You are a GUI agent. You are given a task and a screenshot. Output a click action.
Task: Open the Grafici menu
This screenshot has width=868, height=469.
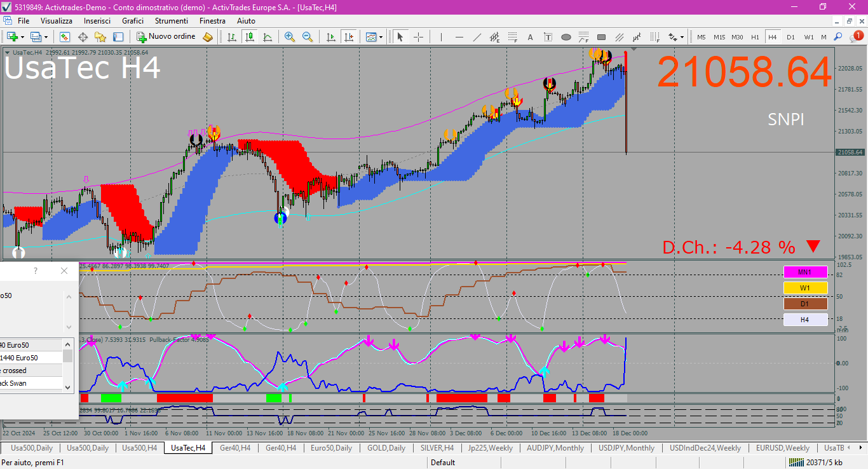(133, 21)
